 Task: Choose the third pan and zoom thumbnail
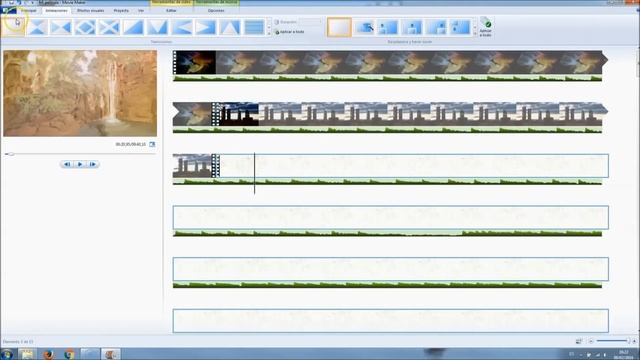coord(388,27)
